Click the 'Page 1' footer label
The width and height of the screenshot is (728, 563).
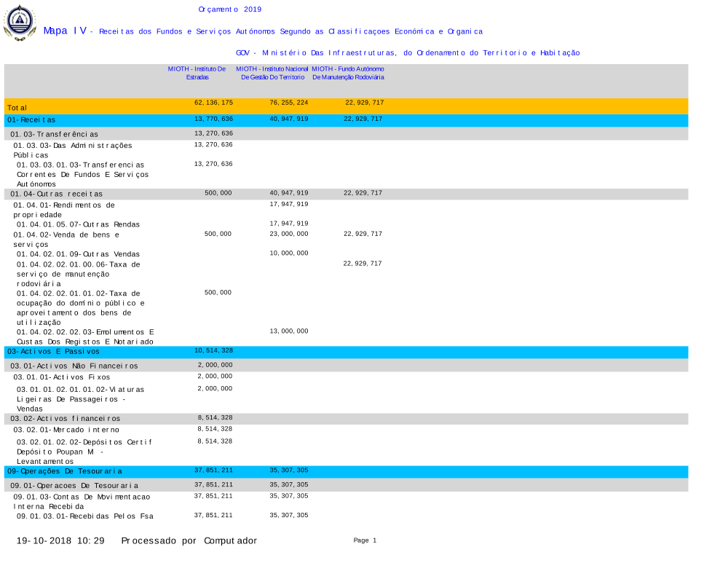pos(365,540)
